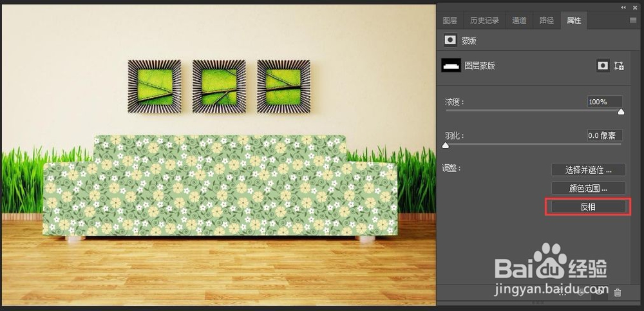Viewport: 644px width, 311px height.
Task: Load selection from mask with dotted-circle icon
Action: 562,292
